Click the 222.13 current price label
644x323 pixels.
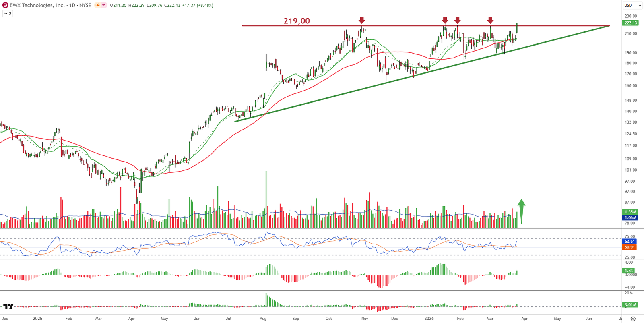(630, 23)
